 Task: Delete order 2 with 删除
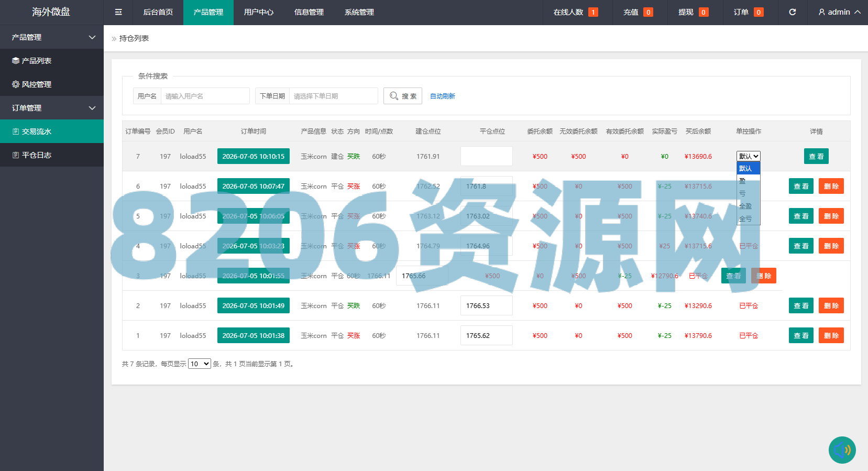831,305
